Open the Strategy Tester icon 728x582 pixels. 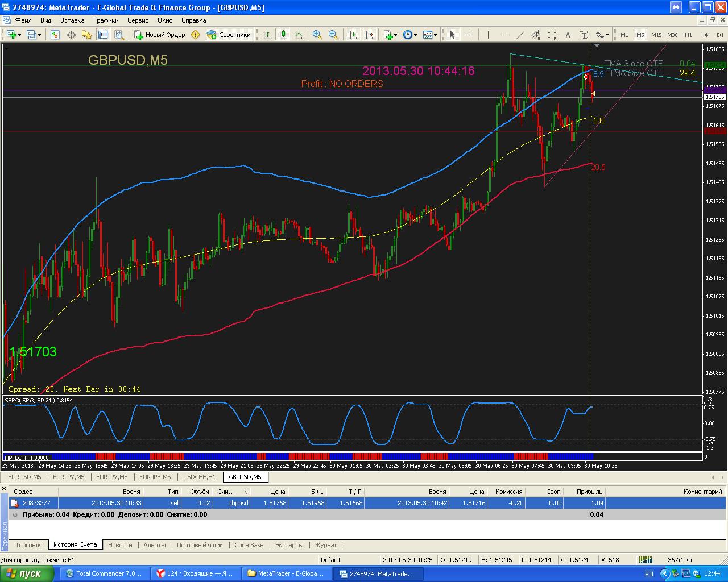[x=119, y=35]
